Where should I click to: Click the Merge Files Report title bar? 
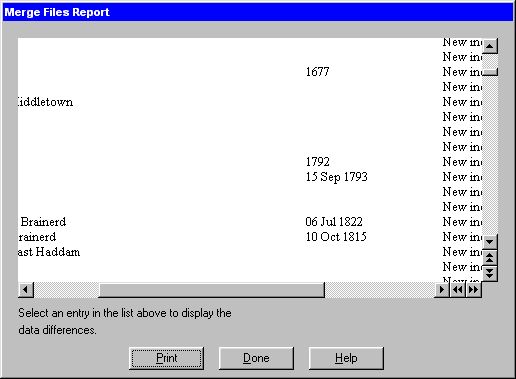coord(258,12)
